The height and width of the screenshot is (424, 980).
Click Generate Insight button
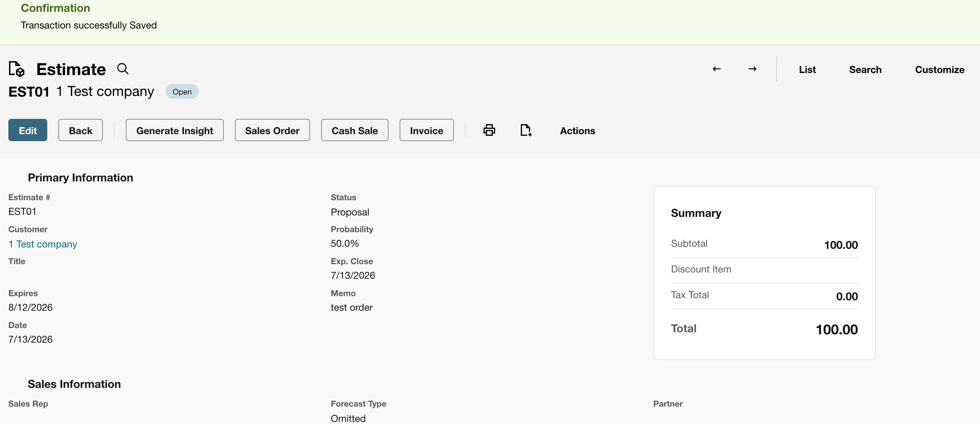click(174, 130)
